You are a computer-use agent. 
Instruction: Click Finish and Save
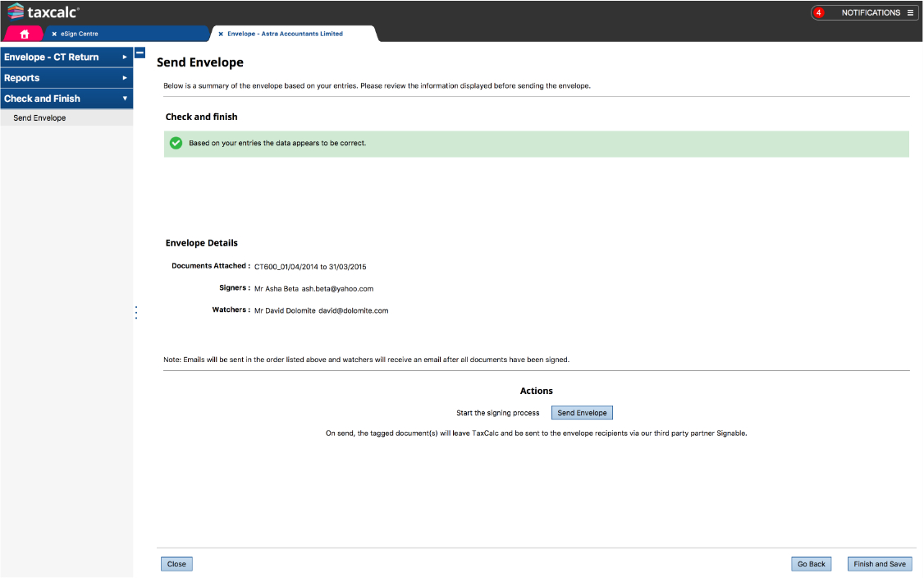point(880,564)
